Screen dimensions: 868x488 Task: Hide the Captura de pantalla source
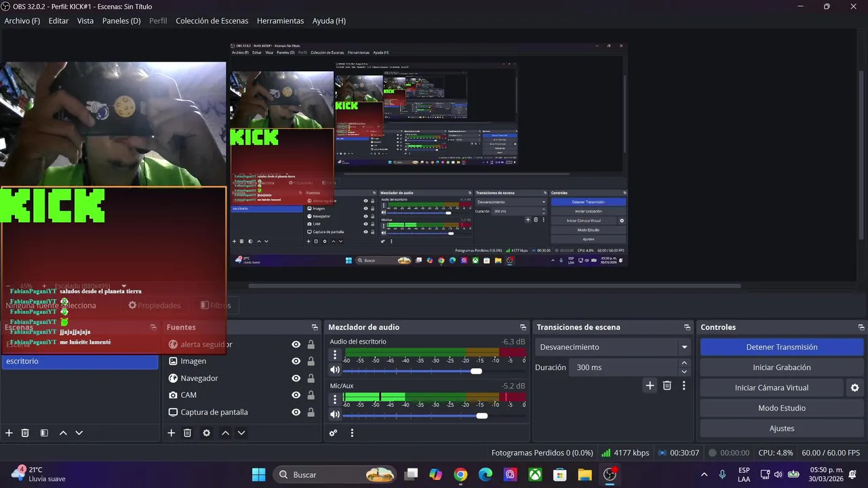click(x=296, y=412)
